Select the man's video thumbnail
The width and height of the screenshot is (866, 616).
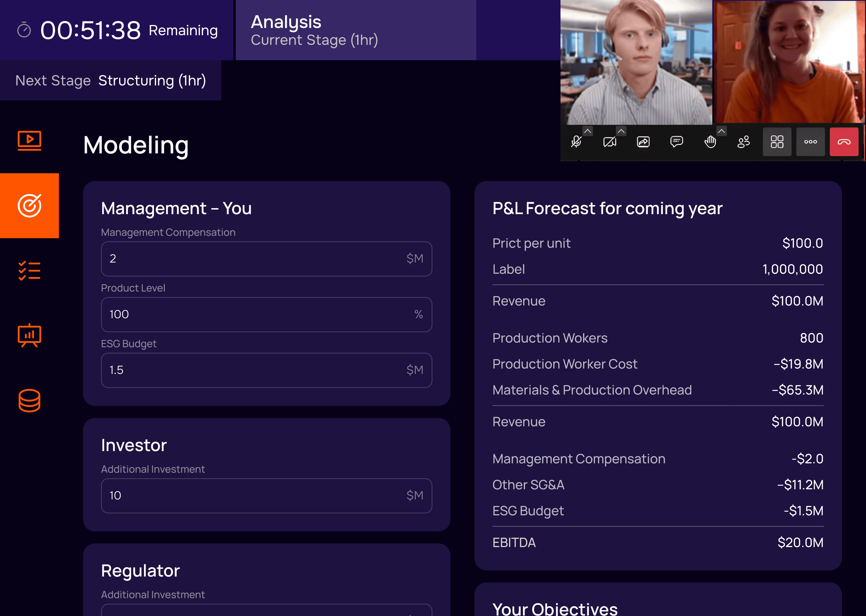click(x=636, y=62)
